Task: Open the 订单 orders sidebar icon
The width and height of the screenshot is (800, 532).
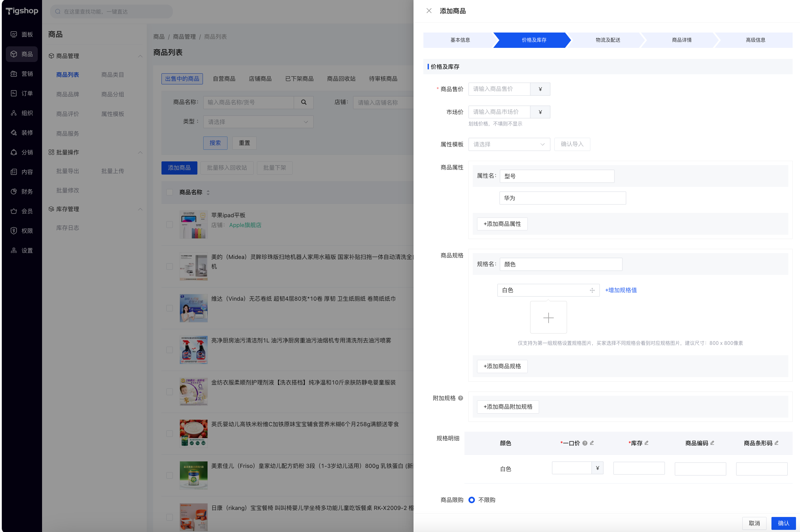Action: click(14, 93)
